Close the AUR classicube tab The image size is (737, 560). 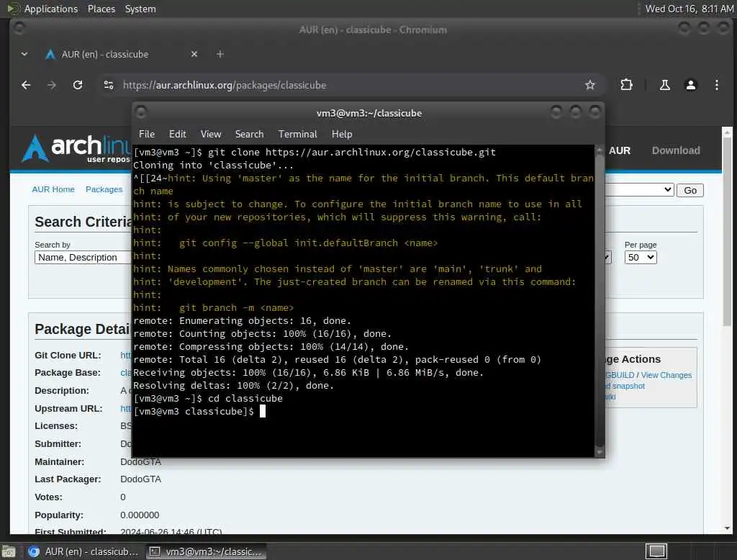(194, 54)
